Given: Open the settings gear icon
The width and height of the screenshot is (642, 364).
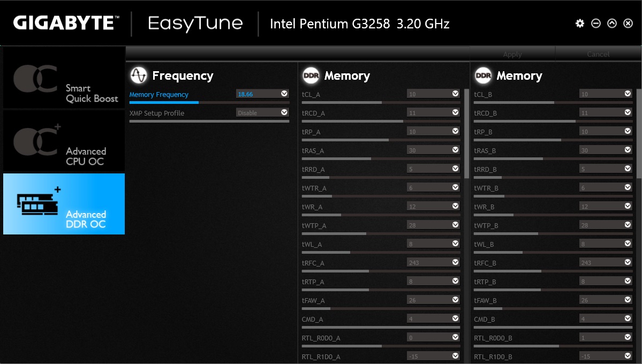Looking at the screenshot, I should coord(580,24).
